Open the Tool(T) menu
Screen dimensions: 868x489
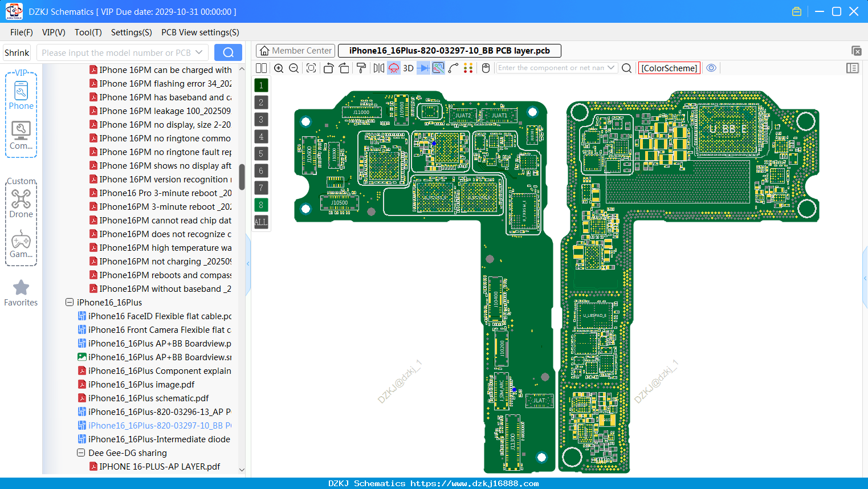tap(88, 32)
